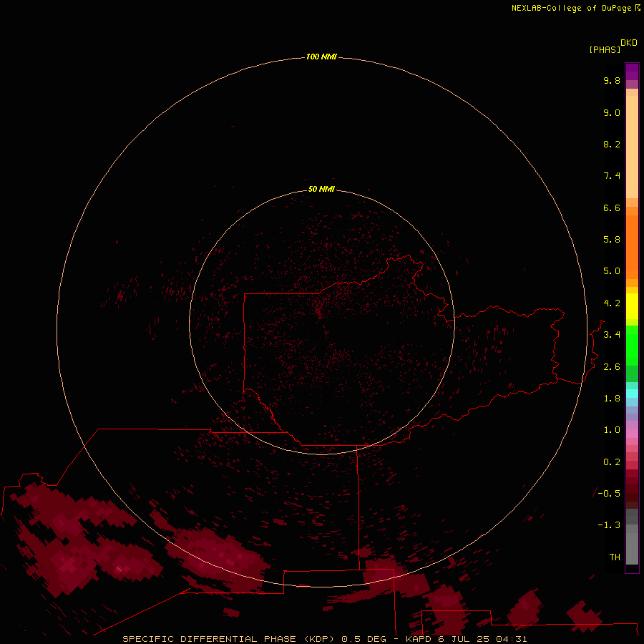Select the 50 NMI range ring label
The height and width of the screenshot is (644, 644).
pos(321,189)
